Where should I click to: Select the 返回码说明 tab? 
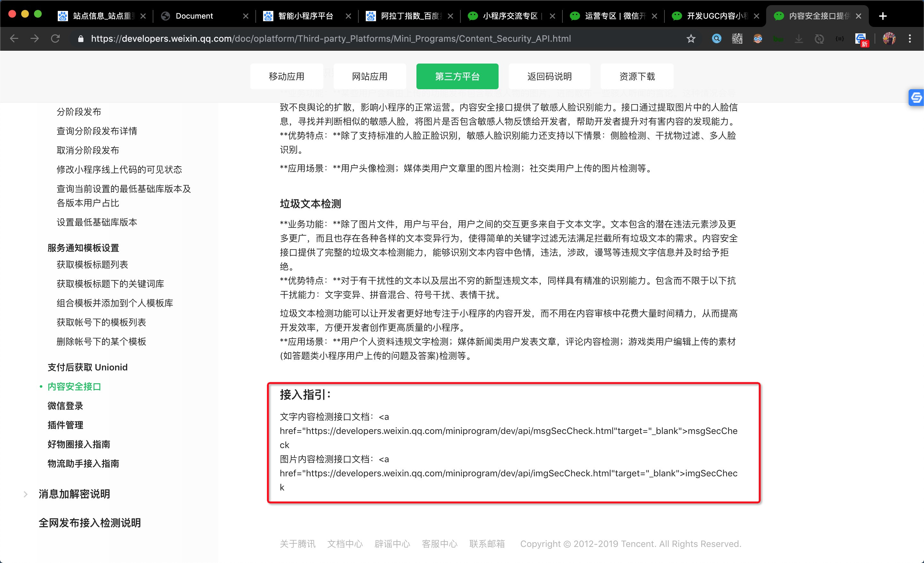[x=549, y=76]
